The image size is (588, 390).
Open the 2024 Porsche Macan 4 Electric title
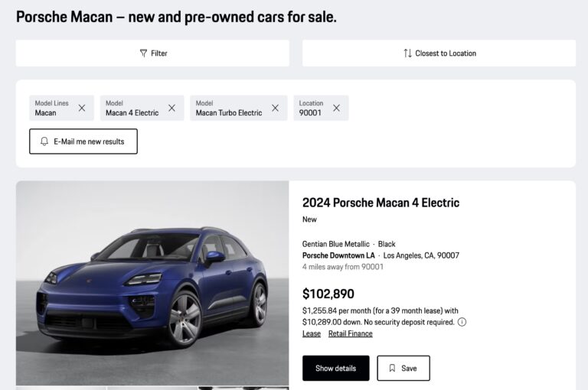point(381,203)
